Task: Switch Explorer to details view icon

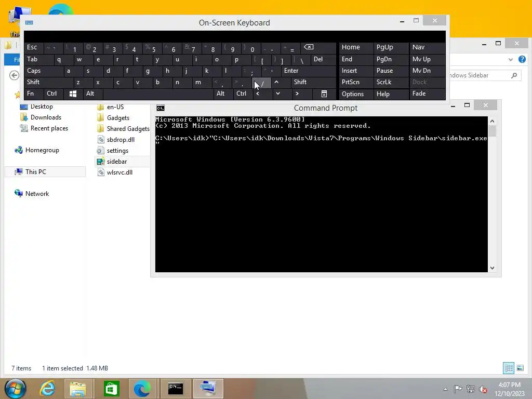Action: coord(508,368)
